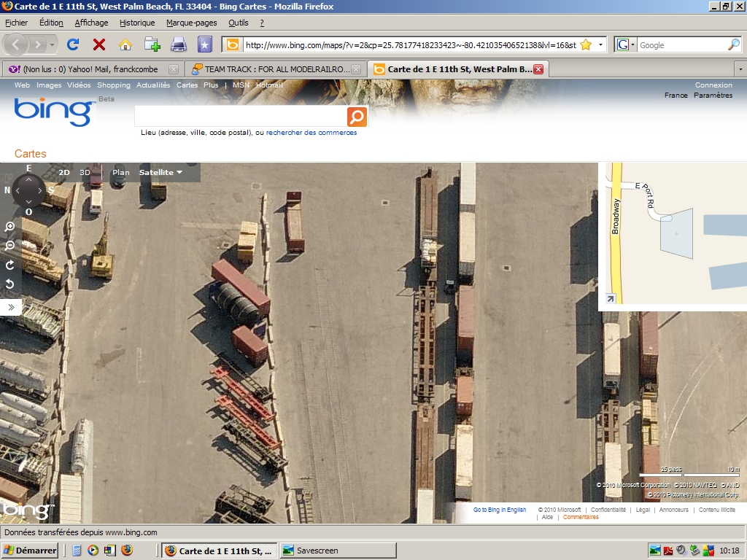747x560 pixels.
Task: Pan the map up with the compass arrow
Action: point(28,179)
